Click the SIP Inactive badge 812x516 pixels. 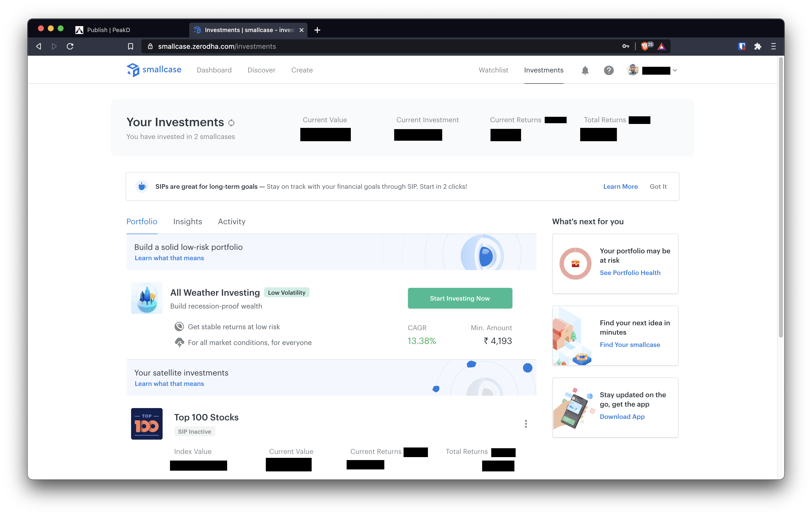[x=195, y=431]
